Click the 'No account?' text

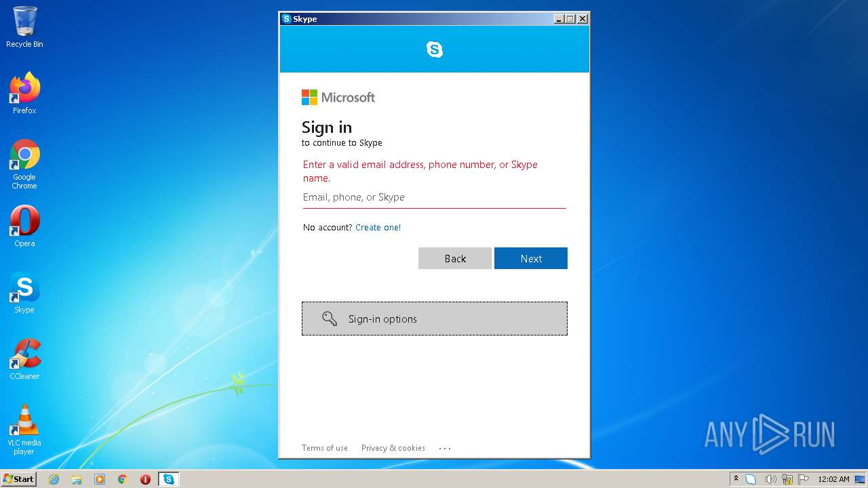coord(328,228)
